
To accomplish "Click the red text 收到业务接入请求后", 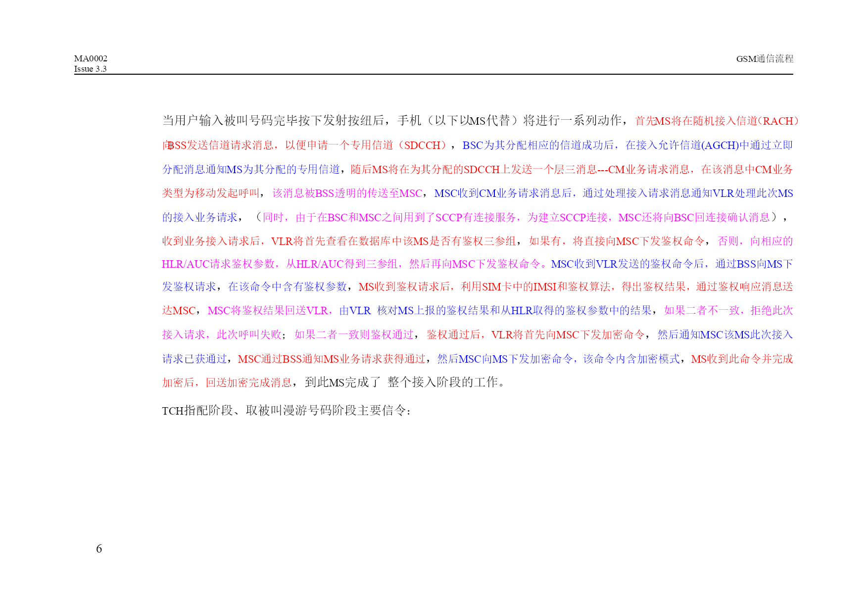I will [211, 241].
